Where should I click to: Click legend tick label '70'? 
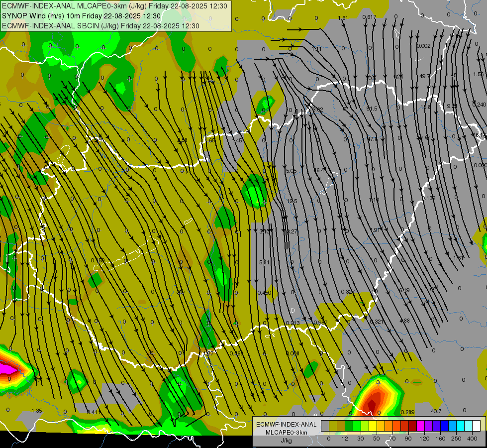point(392,439)
